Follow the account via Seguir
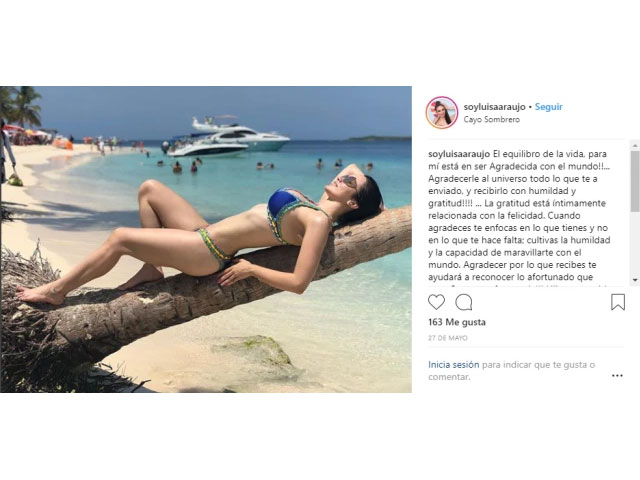Viewport: 640px width, 480px height. pos(549,107)
